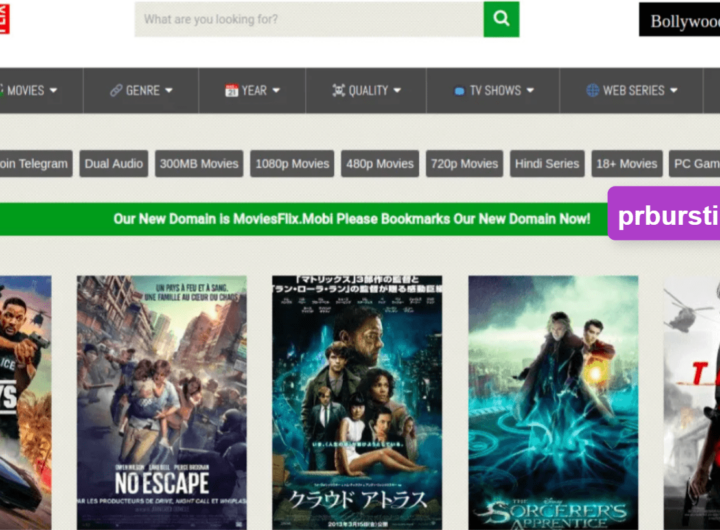This screenshot has height=530, width=720.
Task: Open the Sorcerer's Apprentice movie poster
Action: point(553,402)
